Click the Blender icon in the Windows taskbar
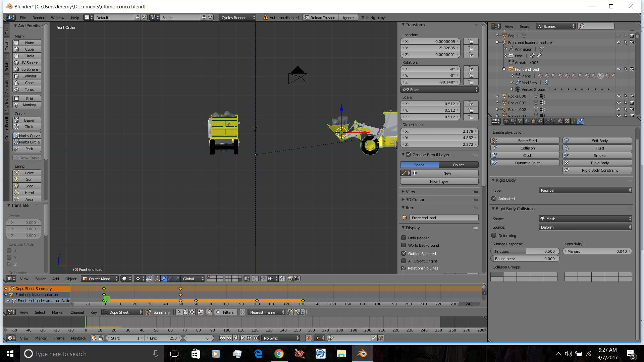The width and height of the screenshot is (644, 362). pos(362,354)
